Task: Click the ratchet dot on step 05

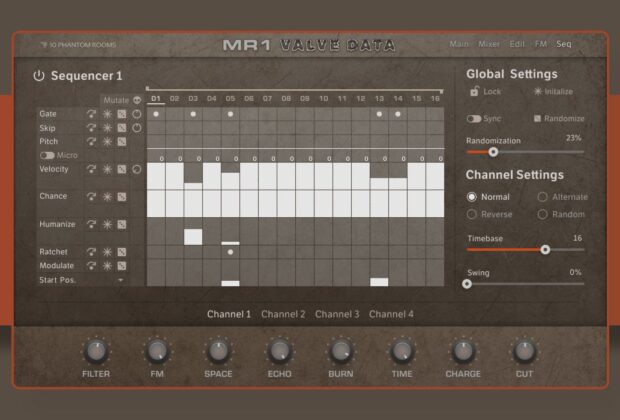Action: (231, 252)
